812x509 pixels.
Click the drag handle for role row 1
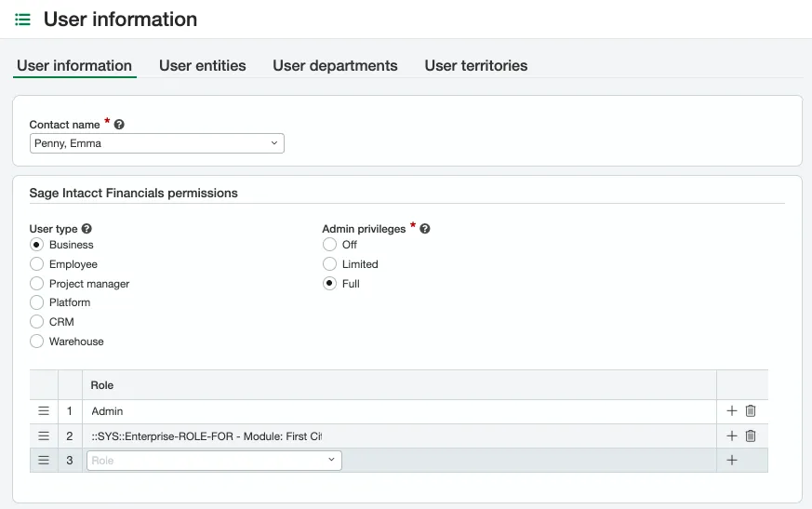pos(44,411)
